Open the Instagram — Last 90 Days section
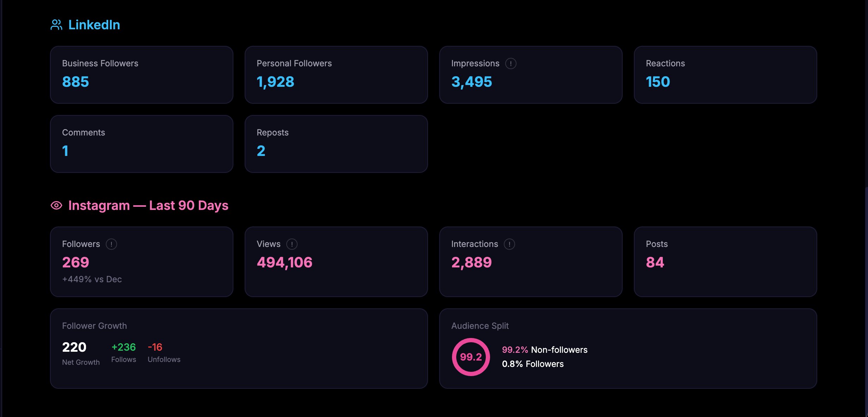The width and height of the screenshot is (868, 417). click(x=149, y=205)
